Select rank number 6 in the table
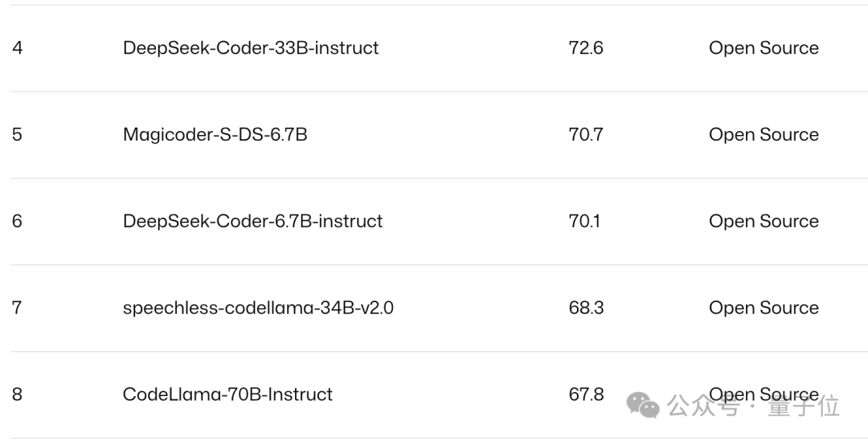Image resolution: width=868 pixels, height=441 pixels. point(18,222)
